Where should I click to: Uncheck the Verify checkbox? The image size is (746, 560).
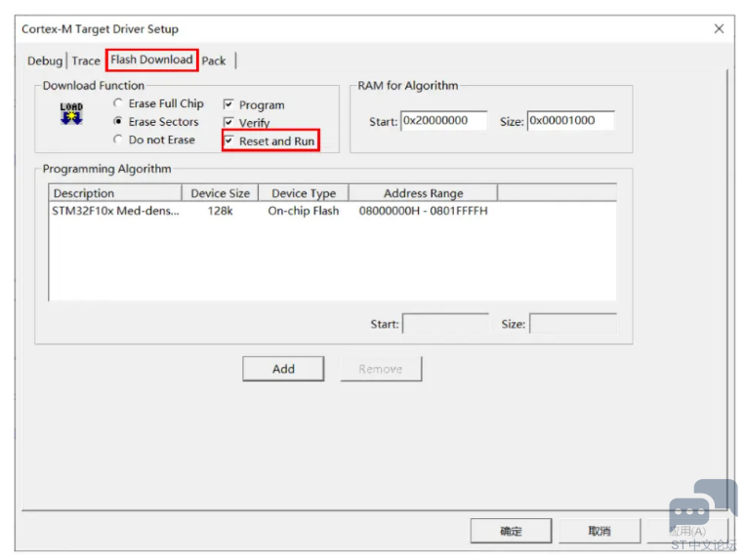(x=228, y=123)
